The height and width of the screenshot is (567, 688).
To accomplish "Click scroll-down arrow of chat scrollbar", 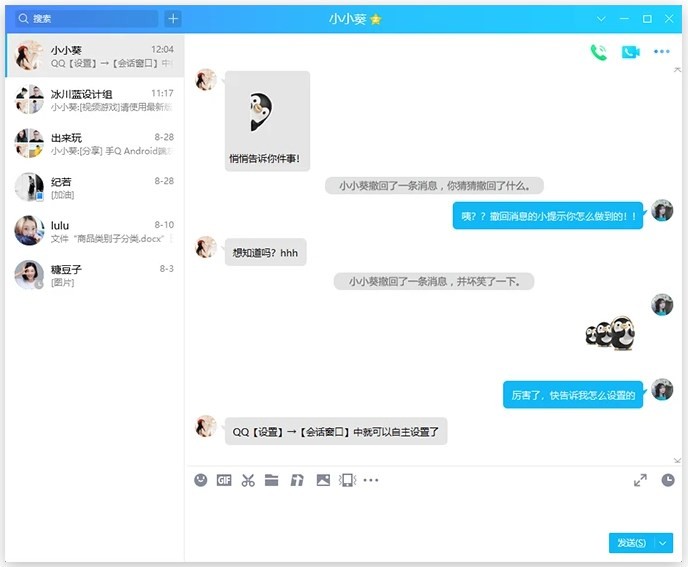I will pos(677,460).
